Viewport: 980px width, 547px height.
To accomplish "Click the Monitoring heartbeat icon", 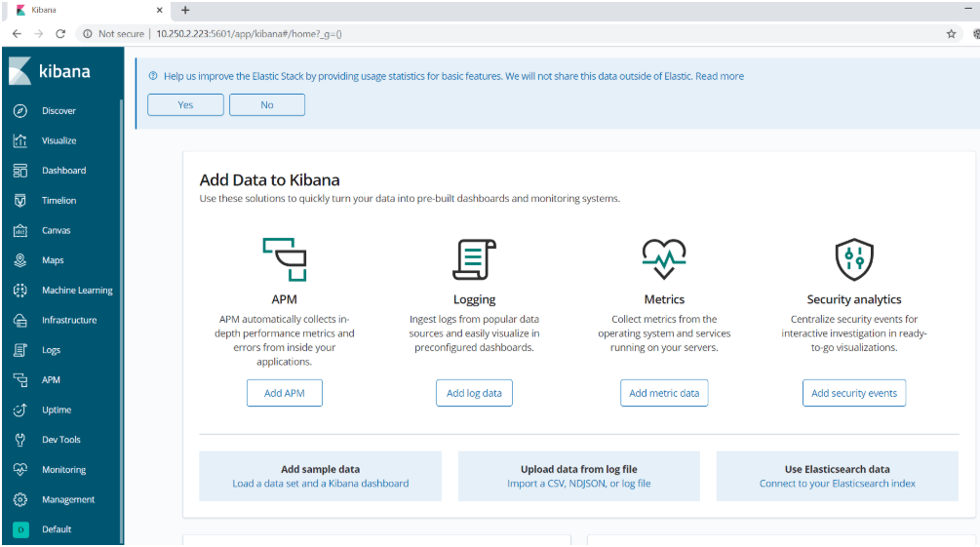I will [20, 469].
